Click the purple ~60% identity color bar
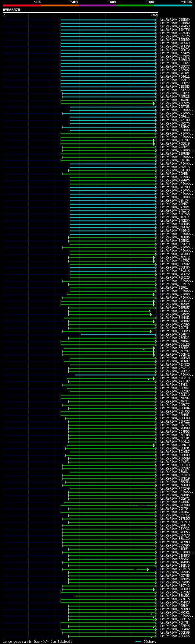The height and width of the screenshot is (644, 195). [x=97, y=5]
